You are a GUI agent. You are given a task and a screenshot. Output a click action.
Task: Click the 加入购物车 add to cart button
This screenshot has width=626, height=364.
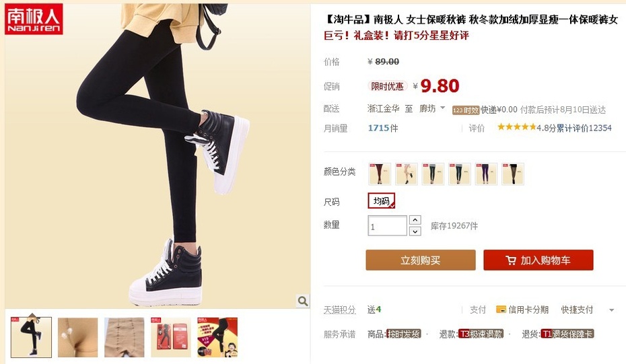pos(538,260)
